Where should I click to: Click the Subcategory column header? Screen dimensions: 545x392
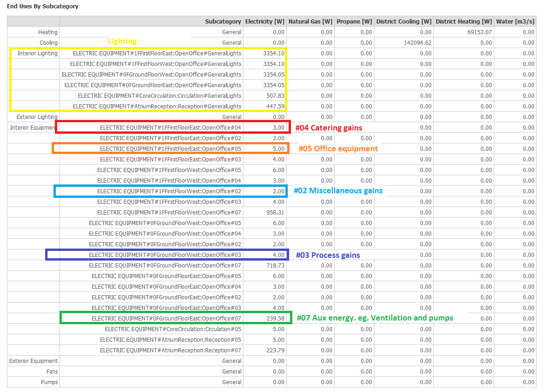click(223, 22)
